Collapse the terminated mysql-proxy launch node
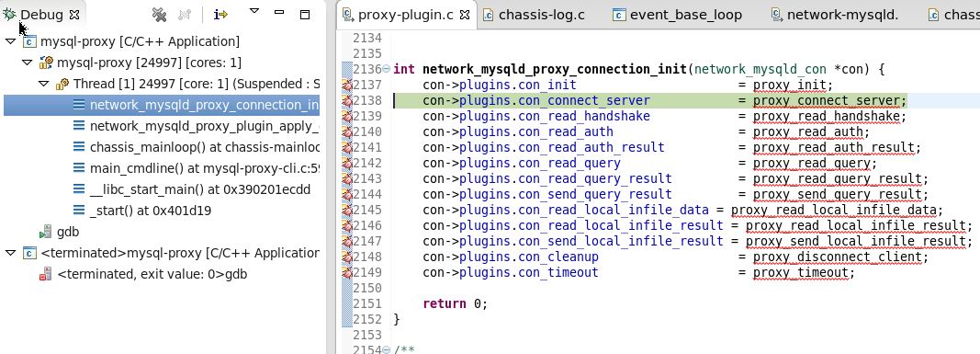 click(x=11, y=253)
